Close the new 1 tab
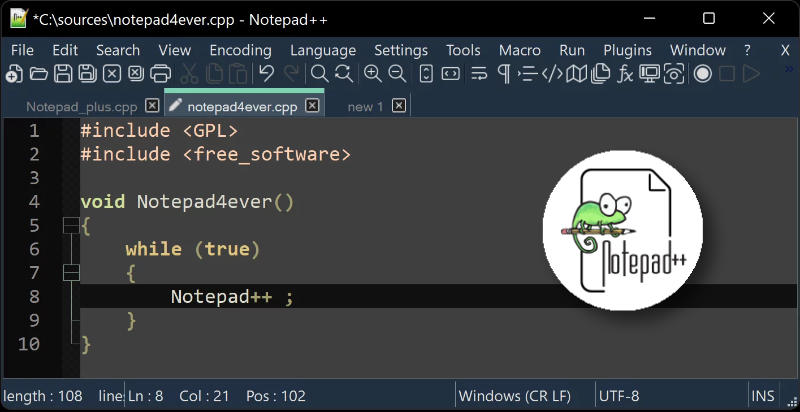 click(x=399, y=106)
